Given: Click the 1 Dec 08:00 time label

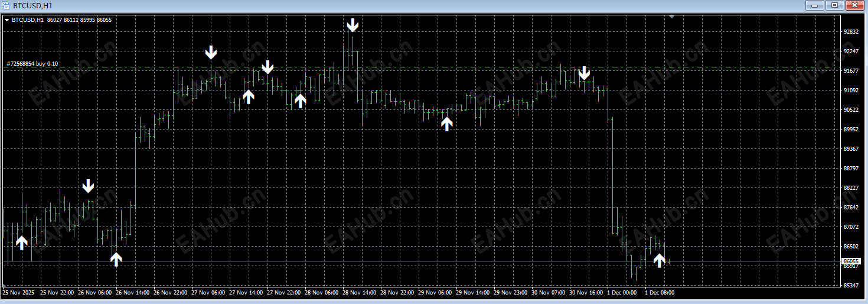Looking at the screenshot, I should tap(660, 293).
